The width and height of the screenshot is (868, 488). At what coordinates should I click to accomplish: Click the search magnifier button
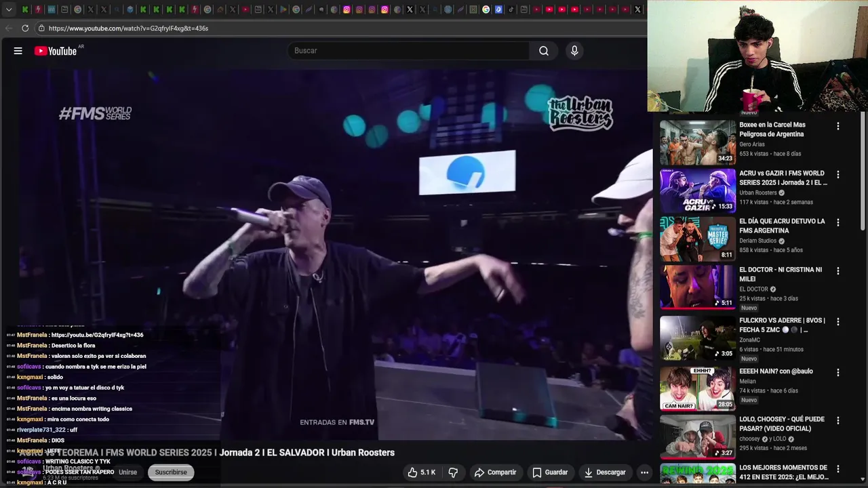pyautogui.click(x=544, y=51)
